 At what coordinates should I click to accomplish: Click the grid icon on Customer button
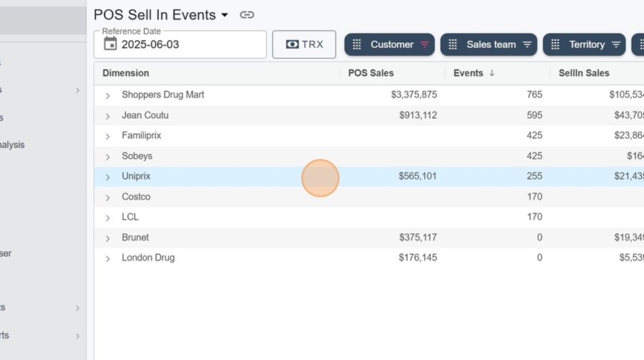pyautogui.click(x=357, y=44)
